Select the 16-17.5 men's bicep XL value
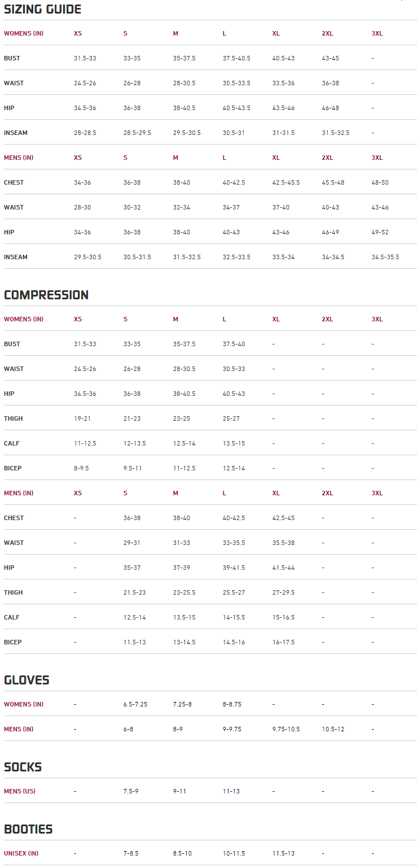 point(283,643)
